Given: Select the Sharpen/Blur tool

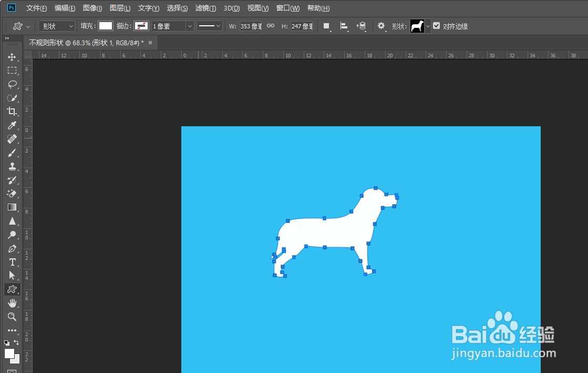Looking at the screenshot, I should pyautogui.click(x=12, y=221).
